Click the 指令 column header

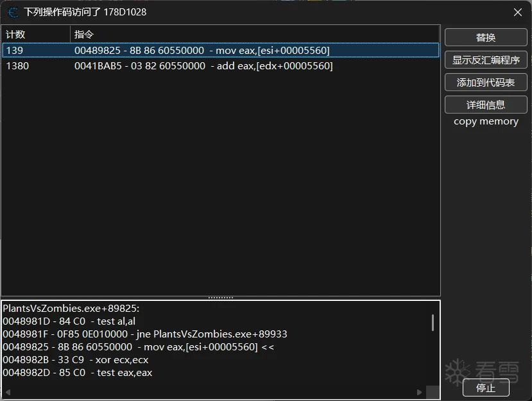[x=255, y=34]
